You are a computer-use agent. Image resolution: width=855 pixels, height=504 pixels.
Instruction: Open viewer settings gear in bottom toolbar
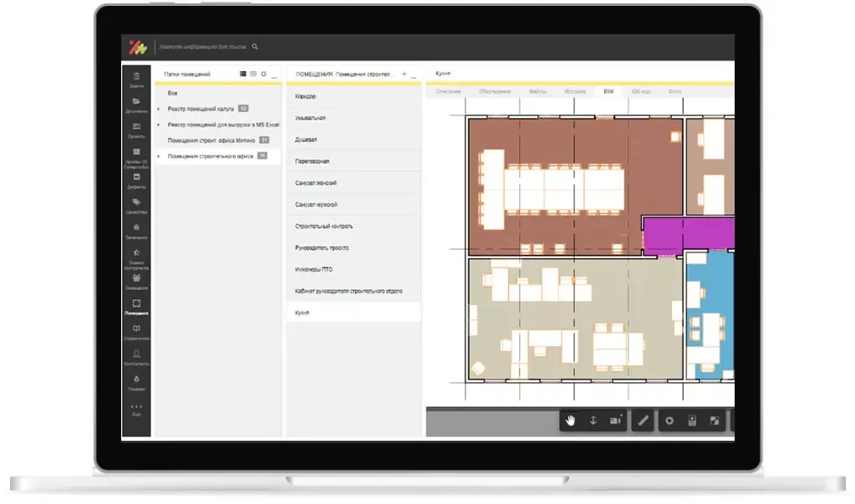(x=669, y=420)
